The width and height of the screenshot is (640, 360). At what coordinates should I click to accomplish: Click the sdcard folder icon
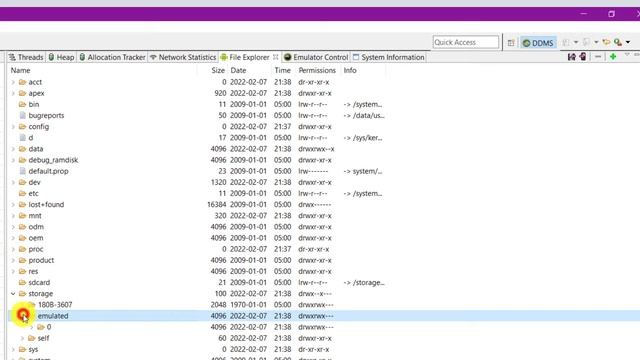[x=22, y=282]
